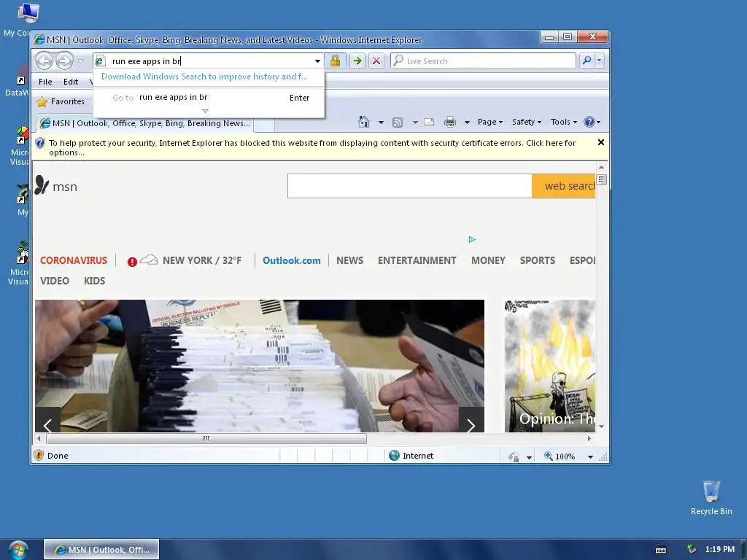Open the File menu
Image resolution: width=747 pixels, height=560 pixels.
tap(45, 82)
